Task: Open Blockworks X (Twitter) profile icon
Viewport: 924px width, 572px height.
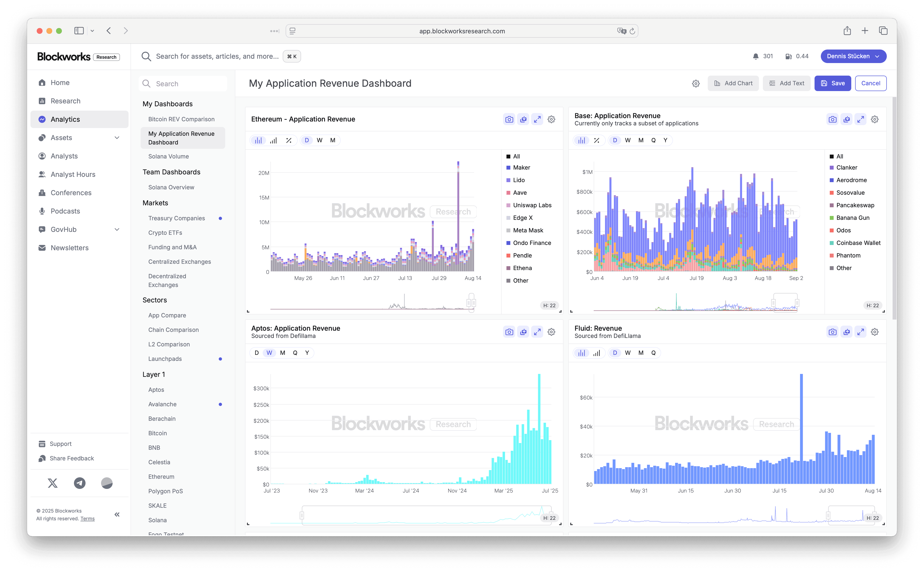Action: (53, 483)
